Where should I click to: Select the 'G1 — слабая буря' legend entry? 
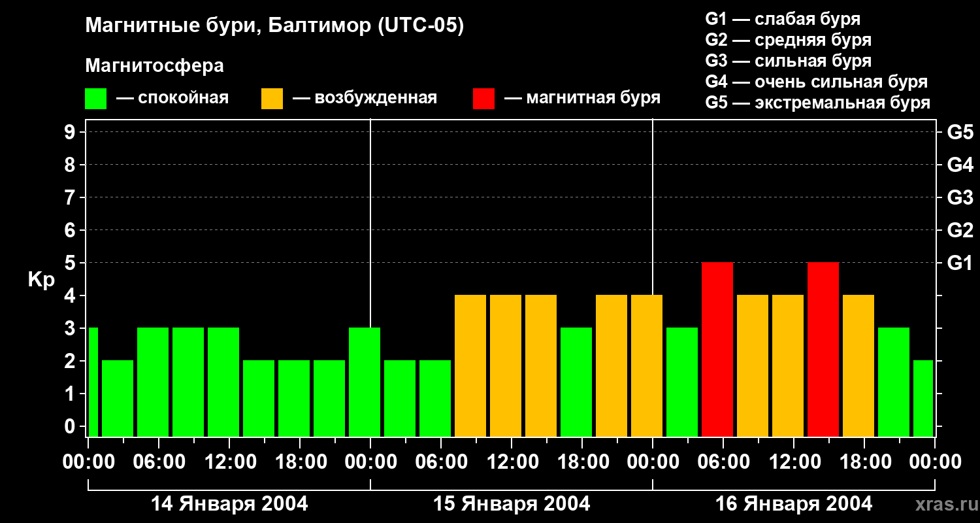pos(783,19)
